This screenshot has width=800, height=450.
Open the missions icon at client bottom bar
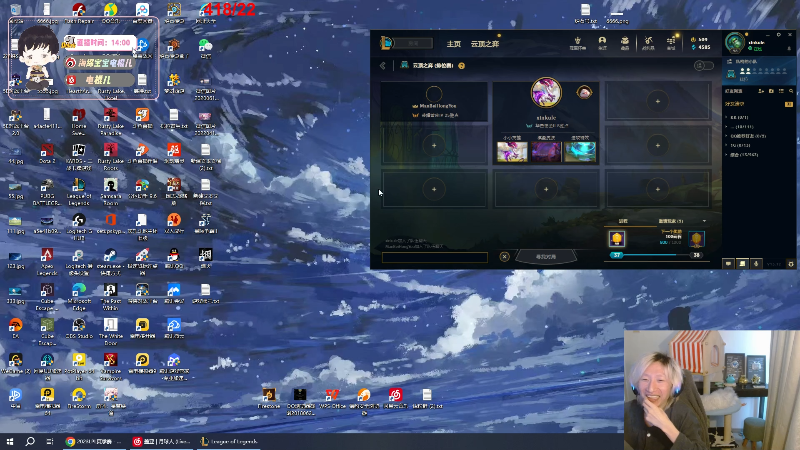(x=742, y=264)
